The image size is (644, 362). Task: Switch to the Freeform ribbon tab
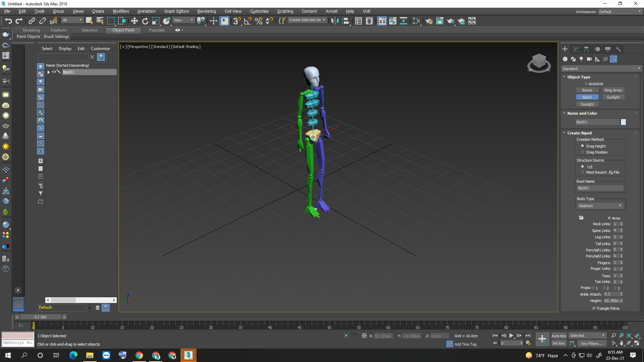58,30
